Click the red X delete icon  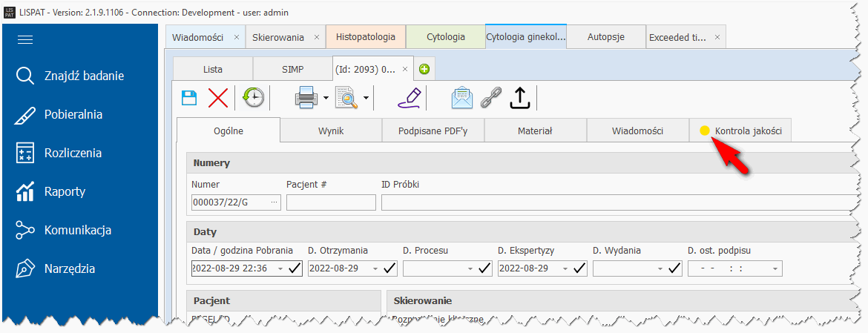218,98
